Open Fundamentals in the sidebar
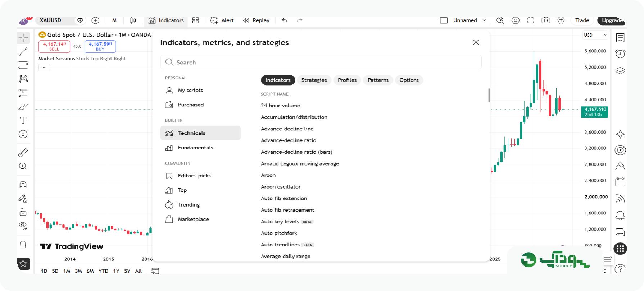 [x=200, y=148]
